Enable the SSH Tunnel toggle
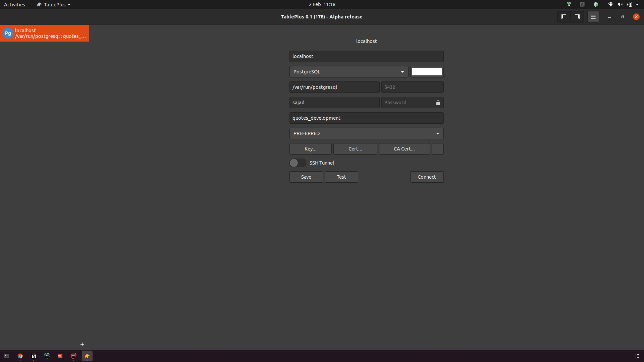Image resolution: width=644 pixels, height=362 pixels. (x=297, y=163)
